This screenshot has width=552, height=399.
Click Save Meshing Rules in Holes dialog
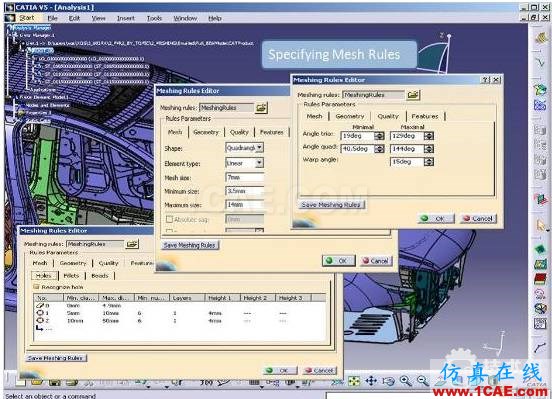[56, 358]
